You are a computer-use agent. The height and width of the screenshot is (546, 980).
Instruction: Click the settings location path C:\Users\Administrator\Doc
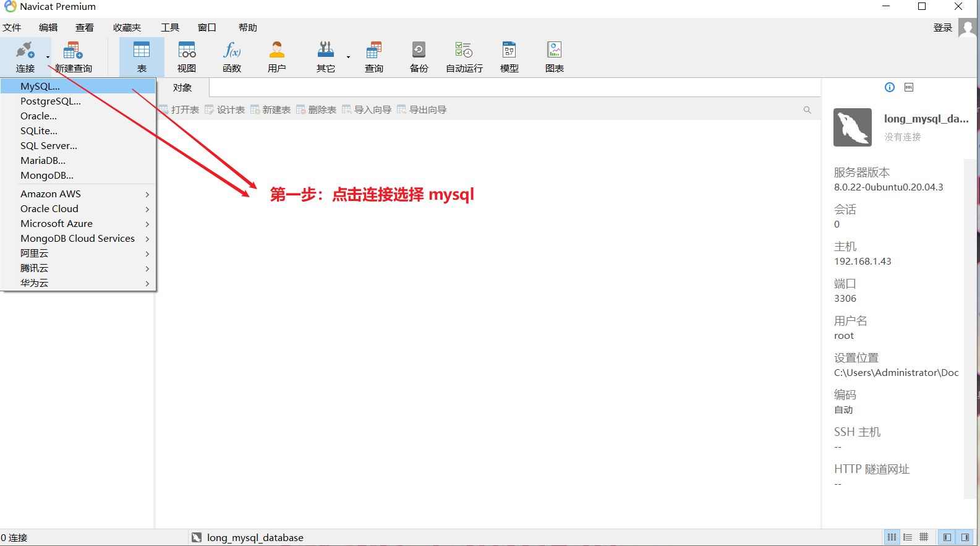pyautogui.click(x=896, y=373)
